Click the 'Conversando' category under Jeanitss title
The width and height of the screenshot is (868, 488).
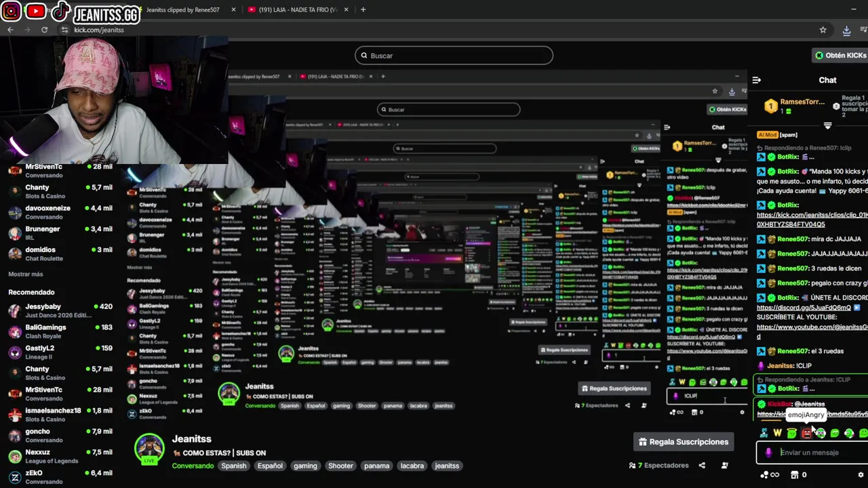point(193,466)
